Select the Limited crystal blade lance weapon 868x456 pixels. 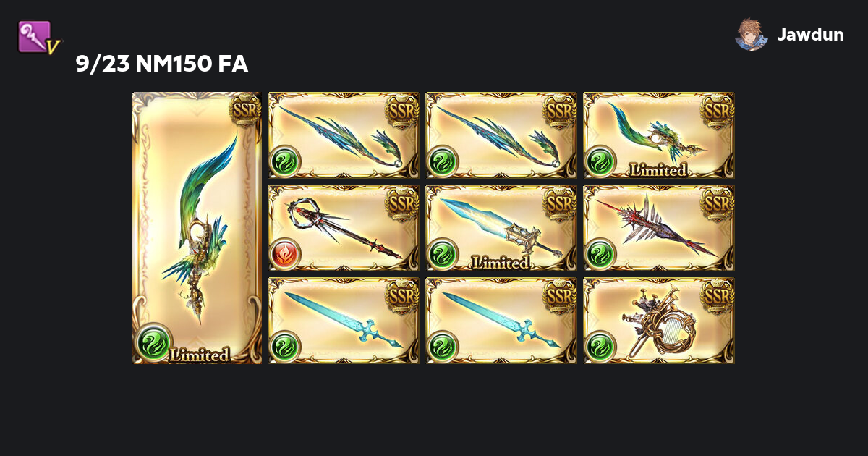[x=501, y=228]
